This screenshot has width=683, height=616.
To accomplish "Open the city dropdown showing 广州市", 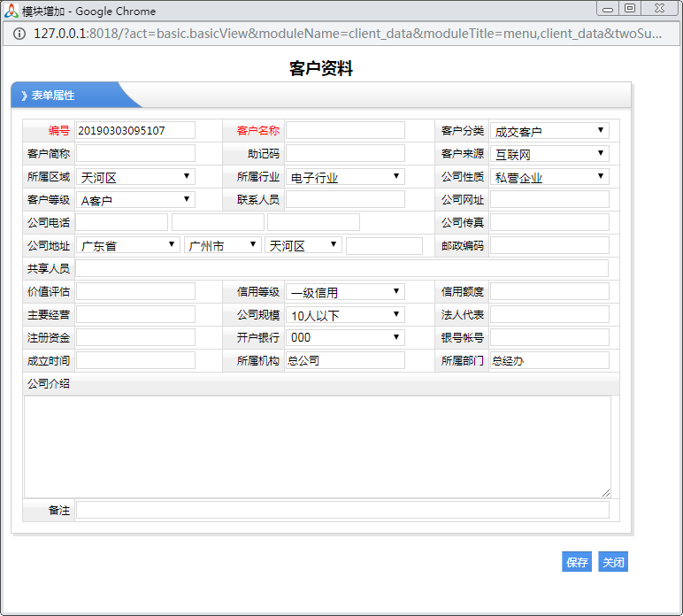I will point(222,245).
